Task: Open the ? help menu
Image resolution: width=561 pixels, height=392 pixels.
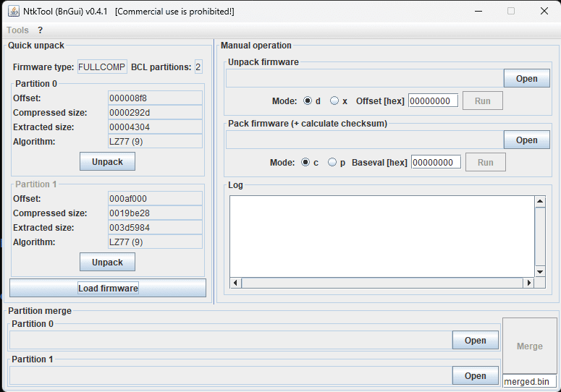Action: [41, 30]
